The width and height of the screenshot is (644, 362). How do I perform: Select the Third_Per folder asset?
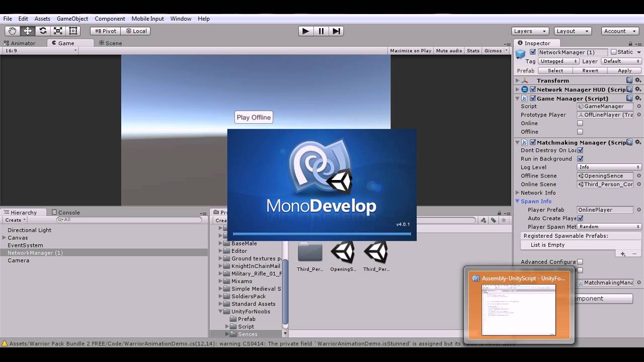(x=310, y=256)
